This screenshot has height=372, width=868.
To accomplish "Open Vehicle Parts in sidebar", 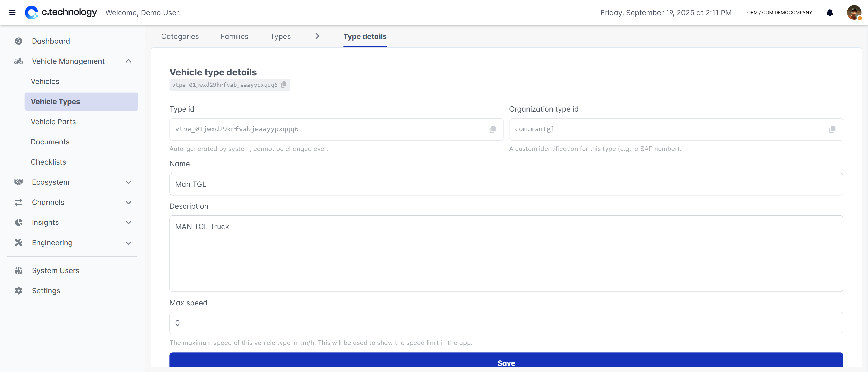I will 53,122.
